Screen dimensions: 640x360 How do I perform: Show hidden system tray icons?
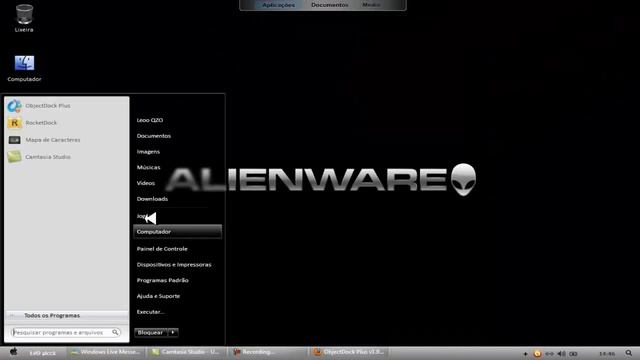[525, 354]
